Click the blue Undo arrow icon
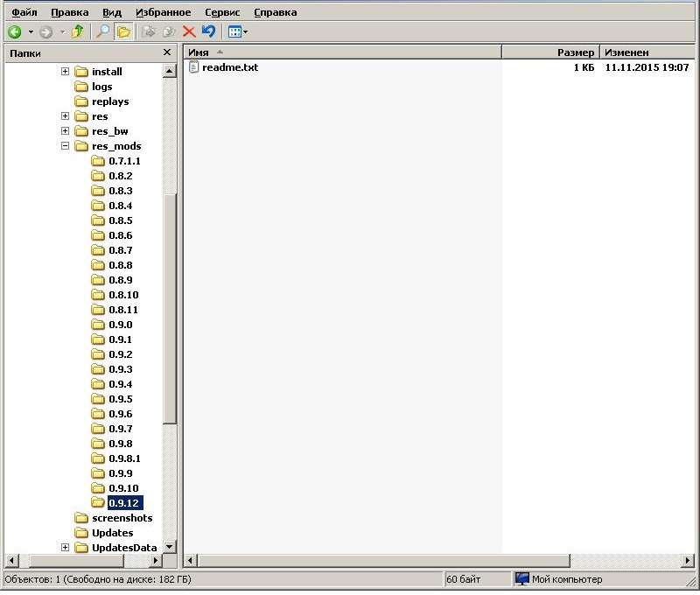The height and width of the screenshot is (595, 700). pos(208,32)
